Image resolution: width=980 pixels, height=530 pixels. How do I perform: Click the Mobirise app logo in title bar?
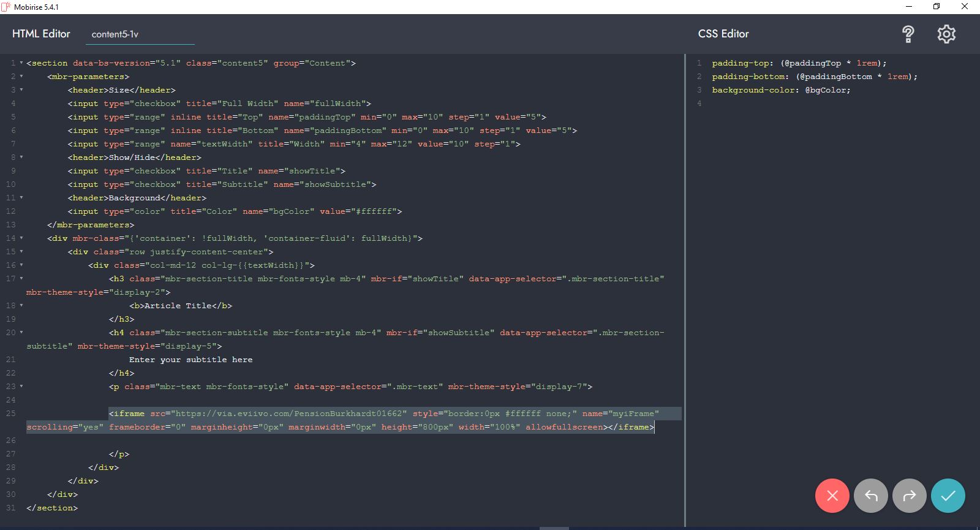[x=6, y=7]
